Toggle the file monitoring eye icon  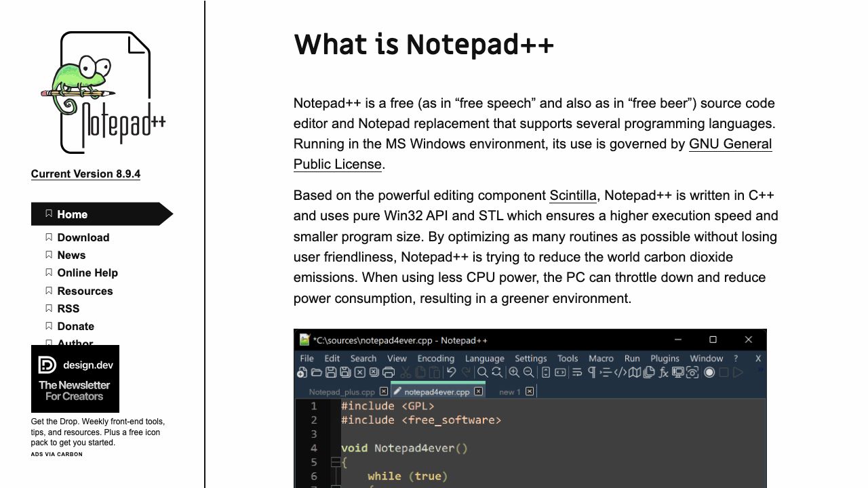[x=692, y=372]
